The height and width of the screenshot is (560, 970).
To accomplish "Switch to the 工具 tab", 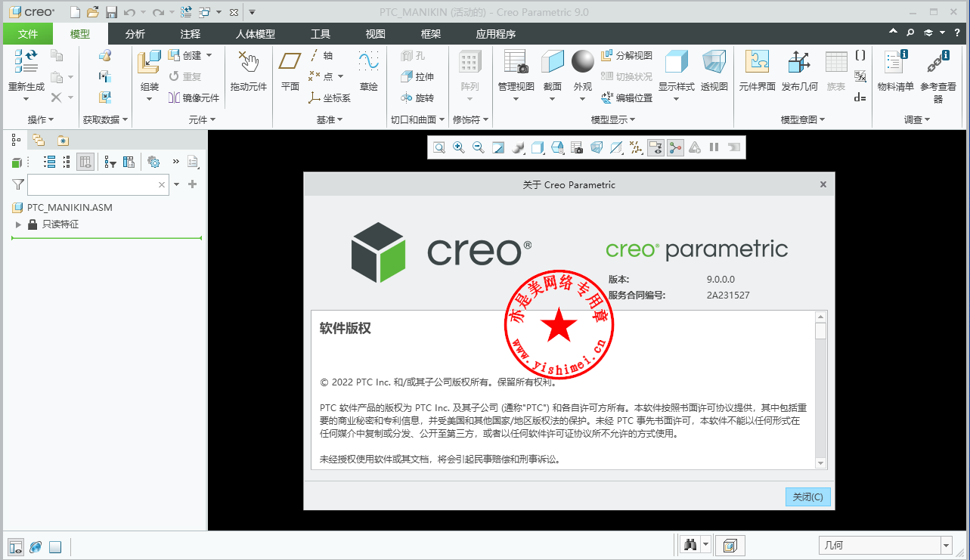I will coord(321,34).
